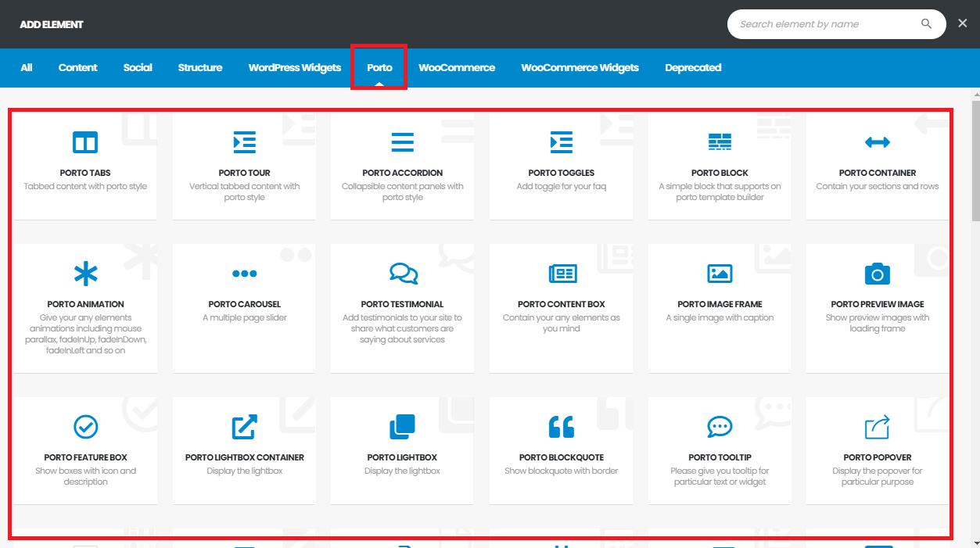Click the PORTO CAROUSEL title text

coord(244,304)
